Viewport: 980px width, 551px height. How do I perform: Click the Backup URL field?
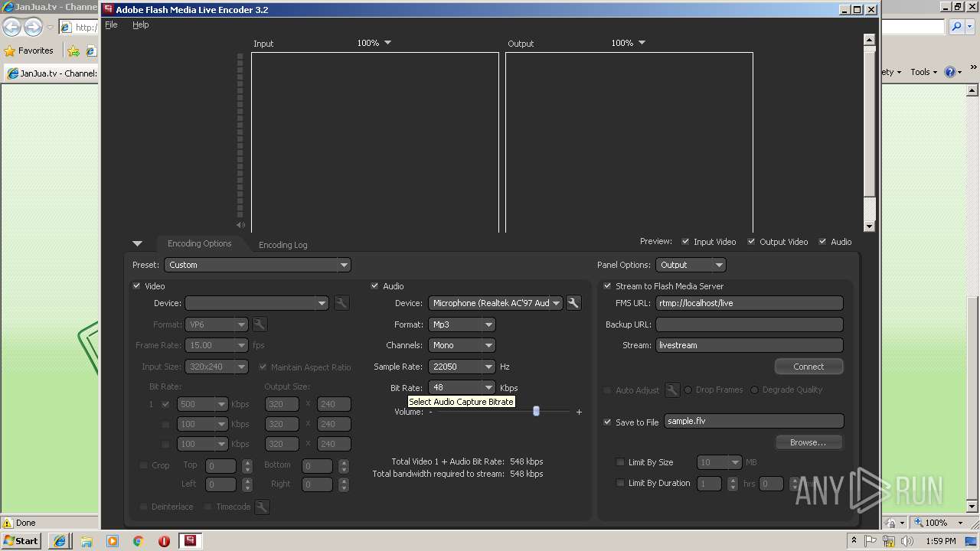[750, 324]
